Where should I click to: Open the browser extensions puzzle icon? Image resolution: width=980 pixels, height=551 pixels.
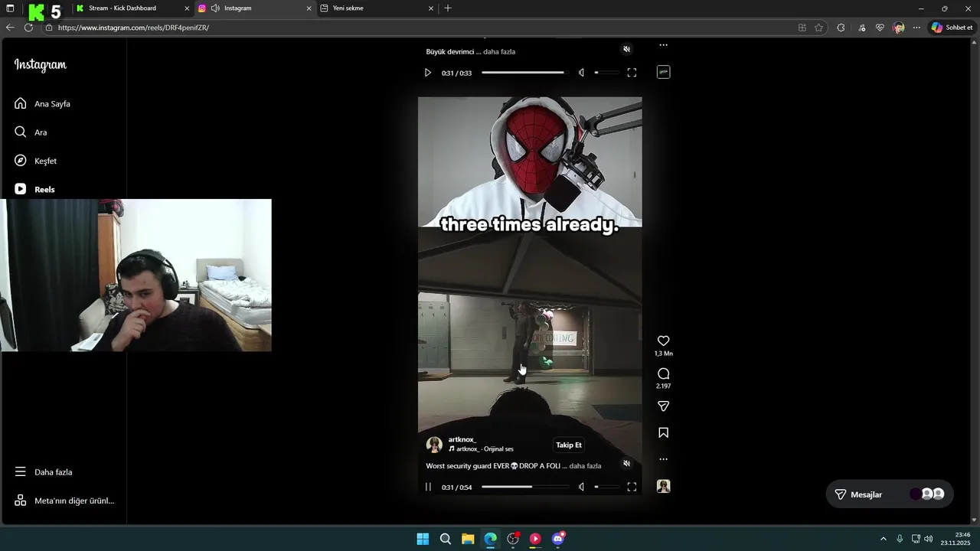point(841,28)
